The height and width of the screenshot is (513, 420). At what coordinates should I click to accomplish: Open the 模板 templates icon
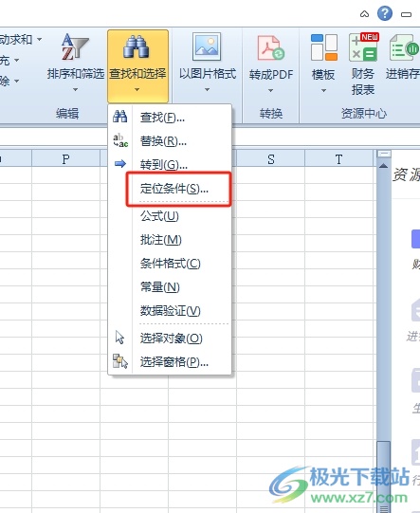tap(324, 47)
